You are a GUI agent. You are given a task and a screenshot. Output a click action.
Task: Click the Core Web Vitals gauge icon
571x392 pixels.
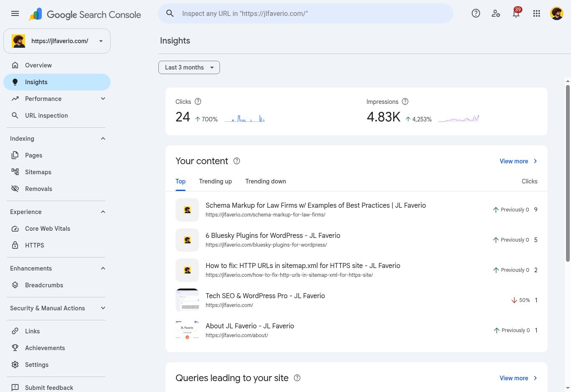coord(15,229)
